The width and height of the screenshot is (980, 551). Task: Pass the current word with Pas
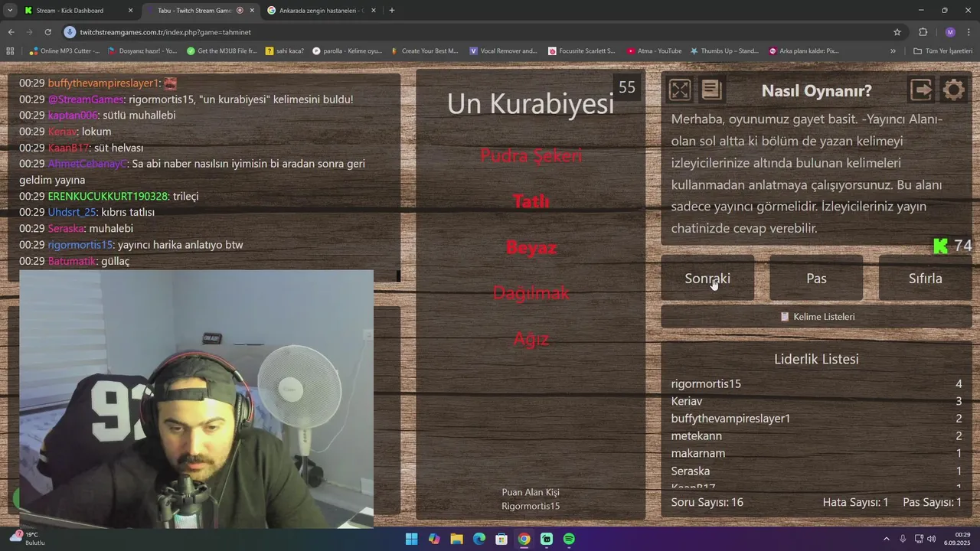[816, 278]
